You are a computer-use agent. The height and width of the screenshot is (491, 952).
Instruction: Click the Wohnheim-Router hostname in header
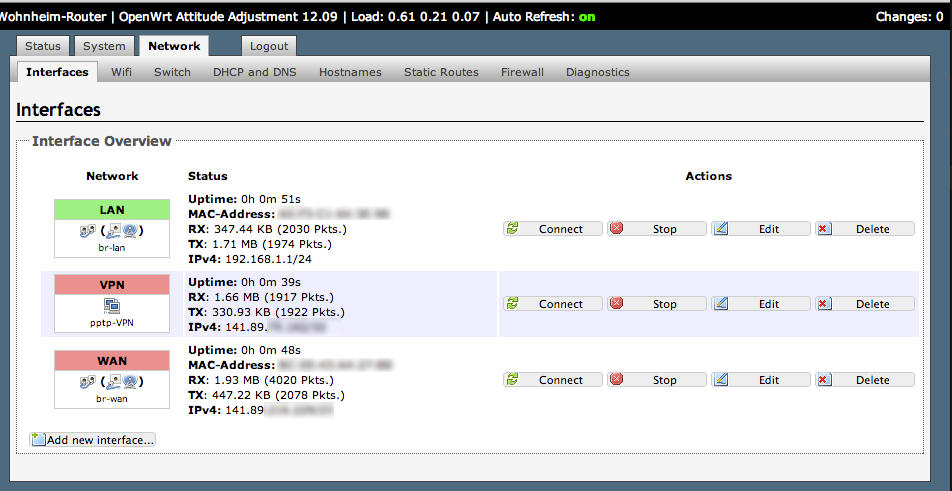(x=53, y=17)
